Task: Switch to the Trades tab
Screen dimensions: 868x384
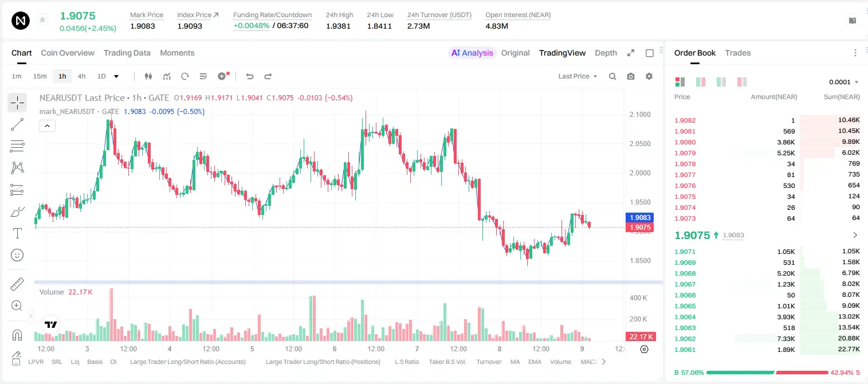Action: [x=737, y=53]
